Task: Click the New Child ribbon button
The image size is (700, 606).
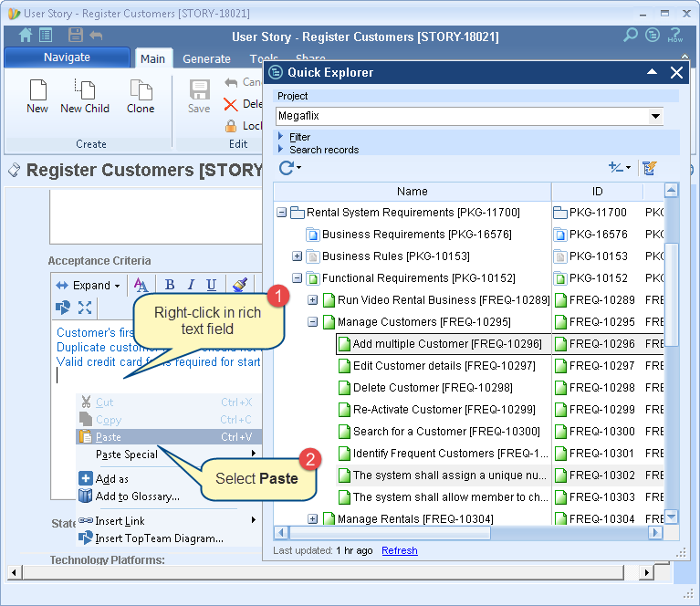Action: [85, 96]
